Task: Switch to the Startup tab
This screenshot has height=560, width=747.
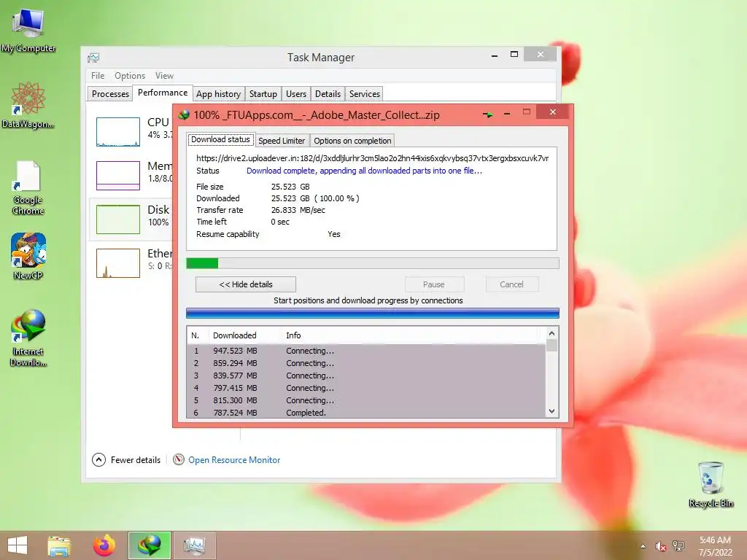Action: coord(263,94)
